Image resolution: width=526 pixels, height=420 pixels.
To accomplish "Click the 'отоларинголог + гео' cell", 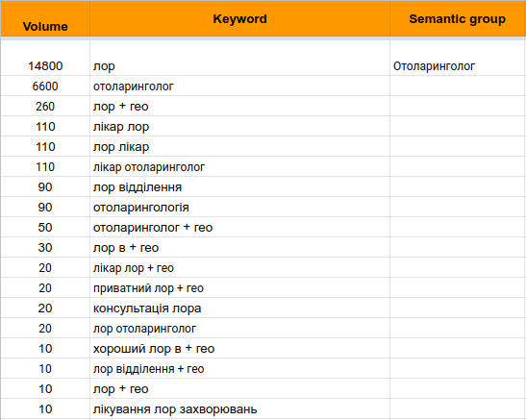I will coord(239,227).
